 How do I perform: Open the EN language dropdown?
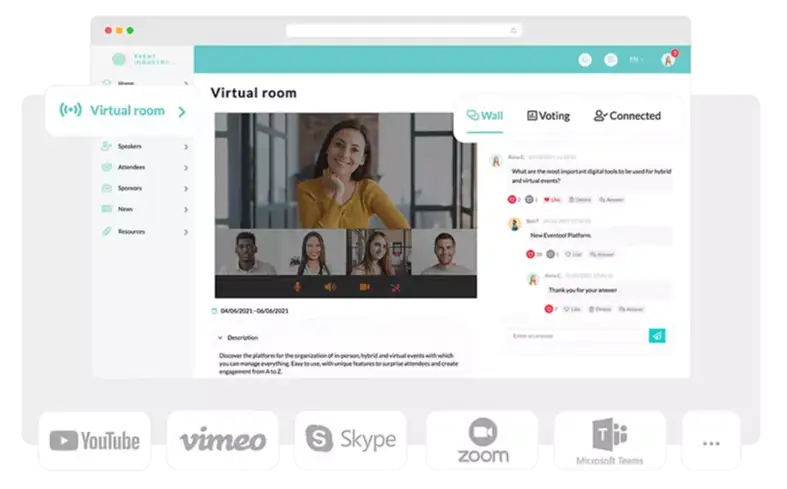pos(636,59)
